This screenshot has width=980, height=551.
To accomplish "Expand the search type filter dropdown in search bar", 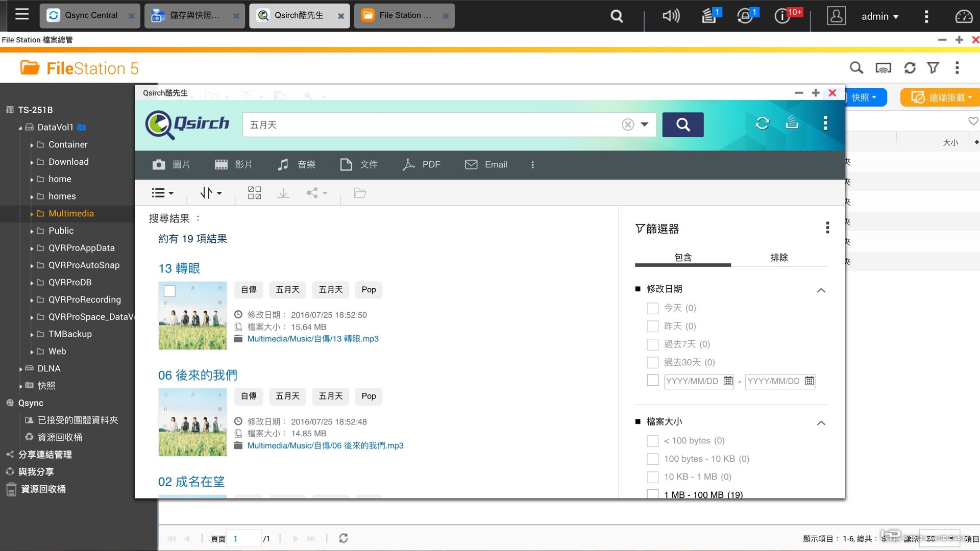I will pyautogui.click(x=644, y=124).
